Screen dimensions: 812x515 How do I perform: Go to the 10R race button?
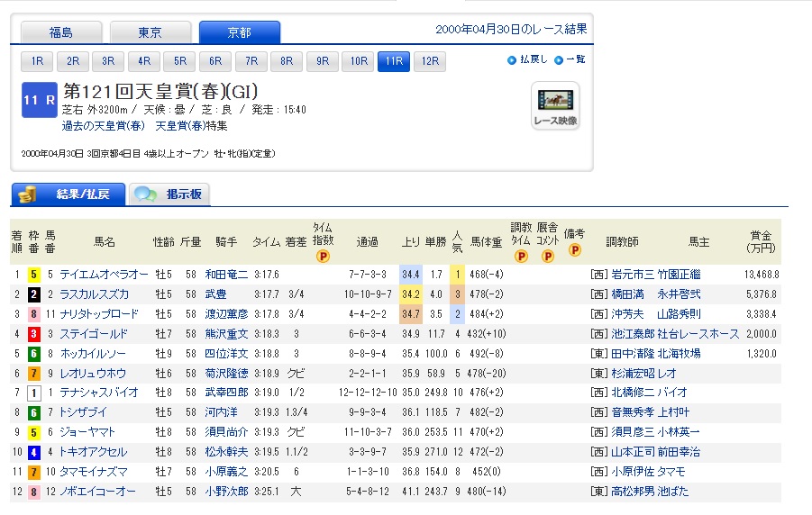359,61
